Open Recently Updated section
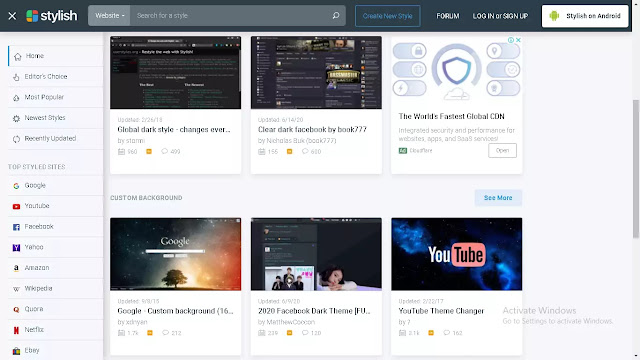Viewport: 640px width, 360px height. tap(56, 139)
